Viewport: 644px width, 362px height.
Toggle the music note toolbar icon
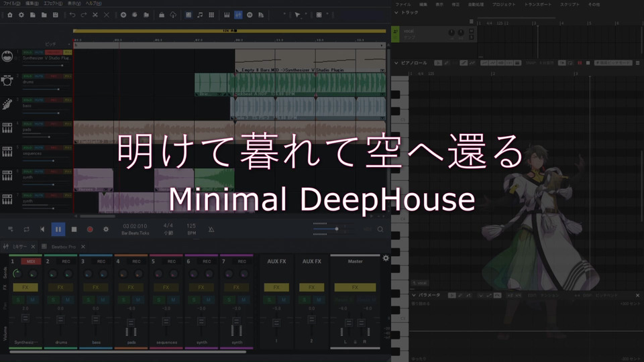[200, 15]
